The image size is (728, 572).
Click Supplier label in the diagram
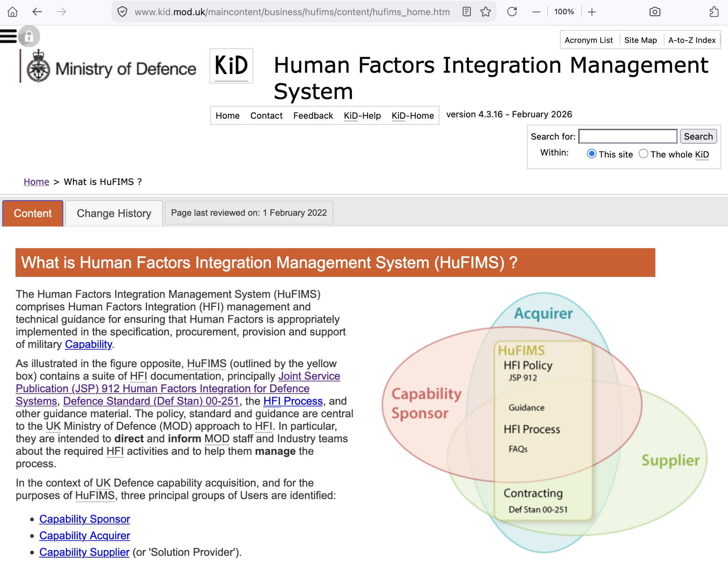pos(670,460)
